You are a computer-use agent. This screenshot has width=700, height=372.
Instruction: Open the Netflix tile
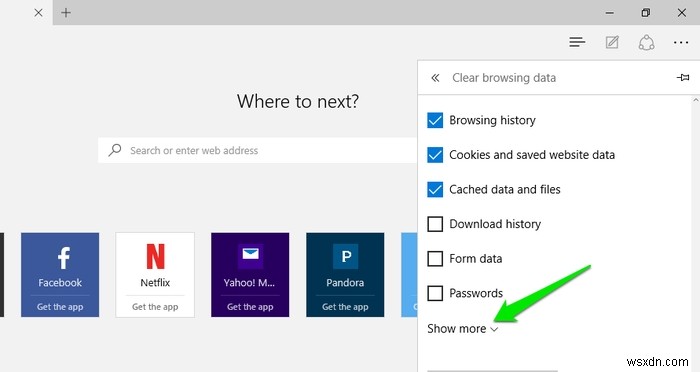(155, 275)
